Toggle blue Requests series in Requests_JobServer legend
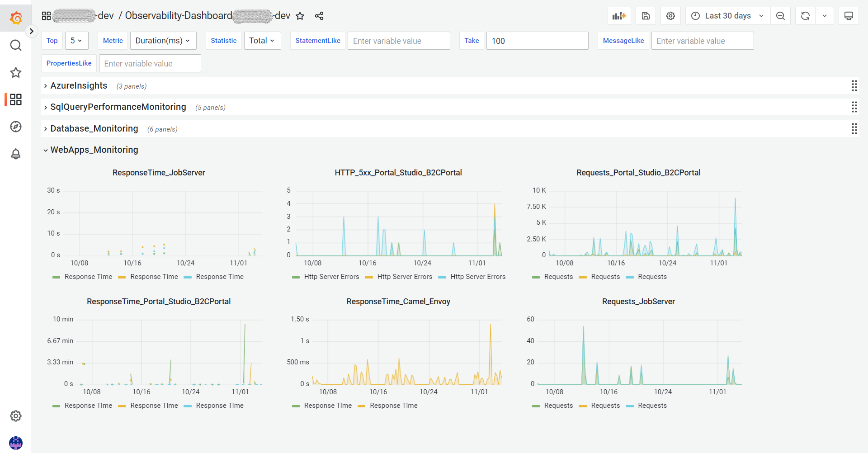Image resolution: width=868 pixels, height=453 pixels. point(652,406)
